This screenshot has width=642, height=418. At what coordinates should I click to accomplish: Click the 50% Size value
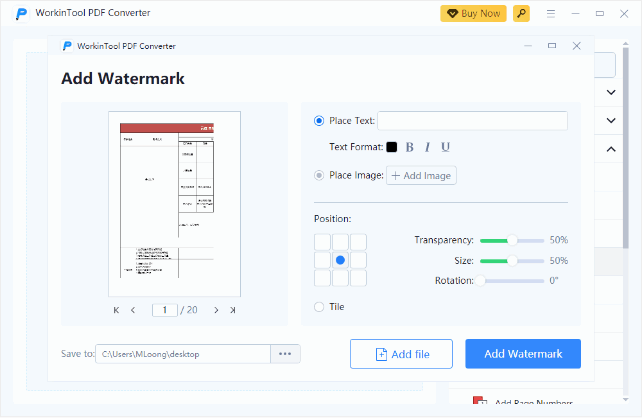tap(558, 261)
